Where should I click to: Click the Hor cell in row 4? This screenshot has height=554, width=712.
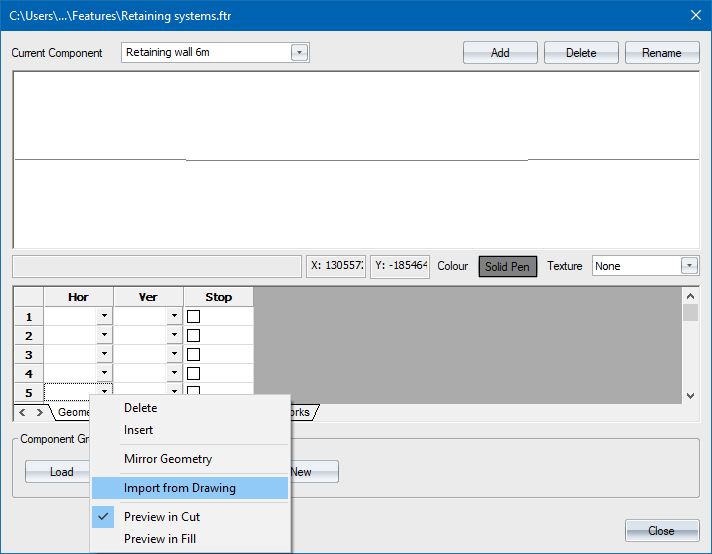(70, 374)
